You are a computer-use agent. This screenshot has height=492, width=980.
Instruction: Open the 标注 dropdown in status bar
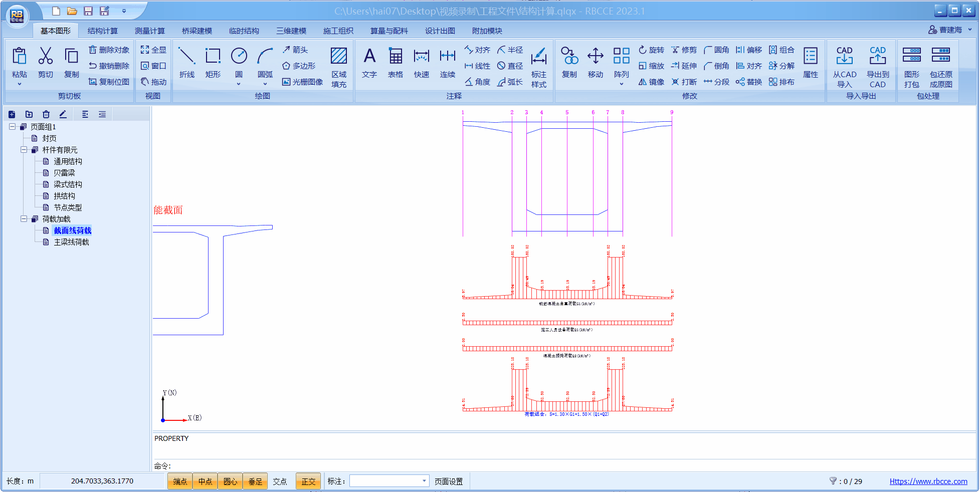click(x=424, y=481)
